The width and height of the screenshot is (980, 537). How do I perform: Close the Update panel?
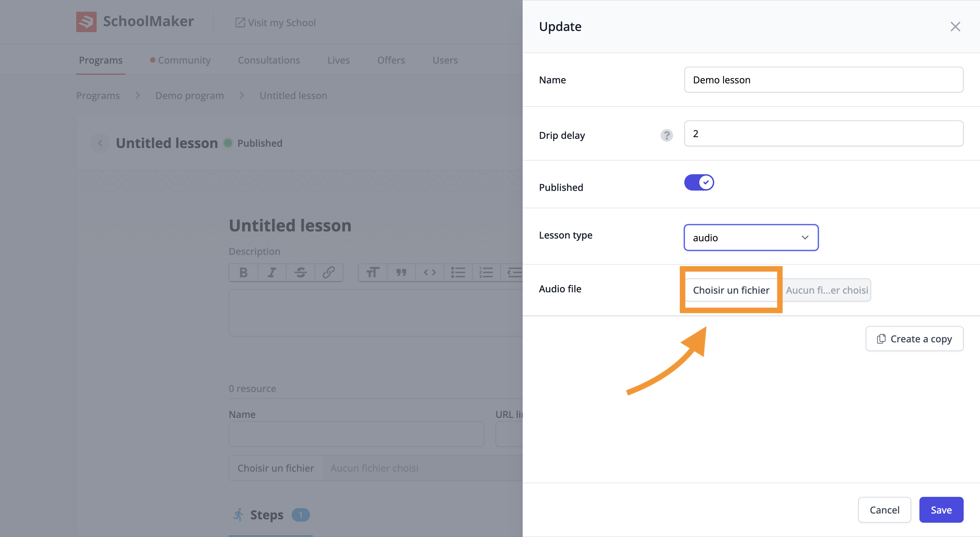[955, 27]
